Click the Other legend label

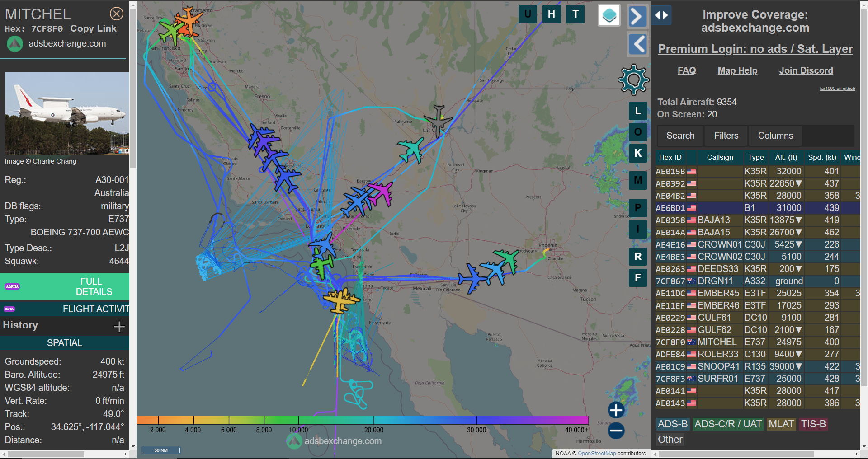tap(670, 440)
